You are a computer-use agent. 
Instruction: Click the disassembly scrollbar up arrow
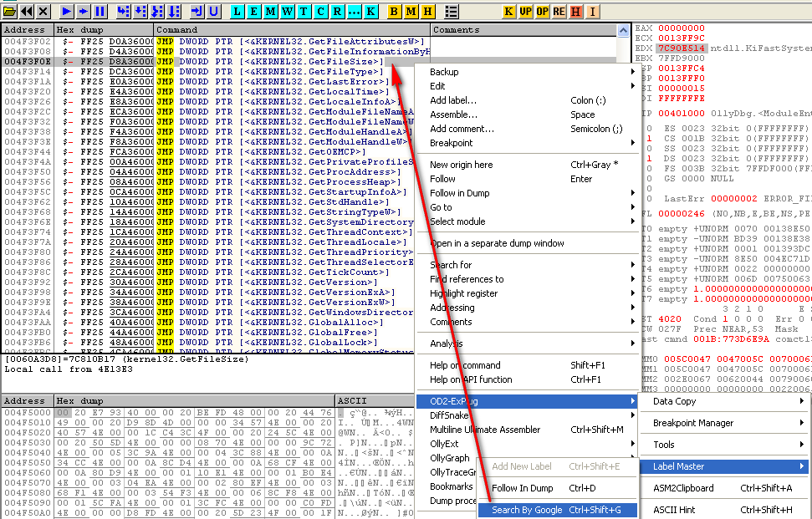(x=624, y=31)
